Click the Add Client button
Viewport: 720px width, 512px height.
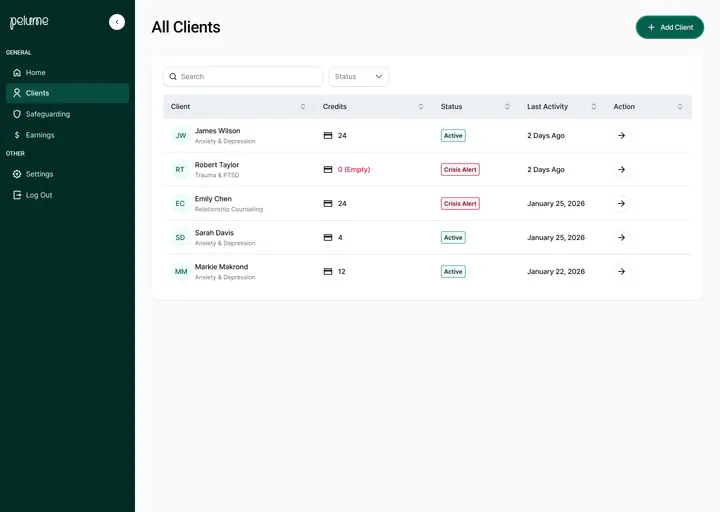coord(669,28)
